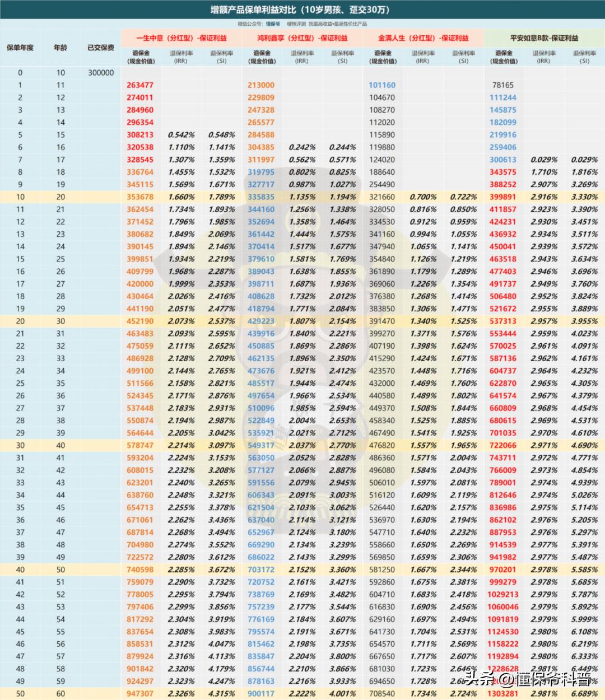Select policy year 0 cell
The height and width of the screenshot is (700, 605).
tap(20, 73)
